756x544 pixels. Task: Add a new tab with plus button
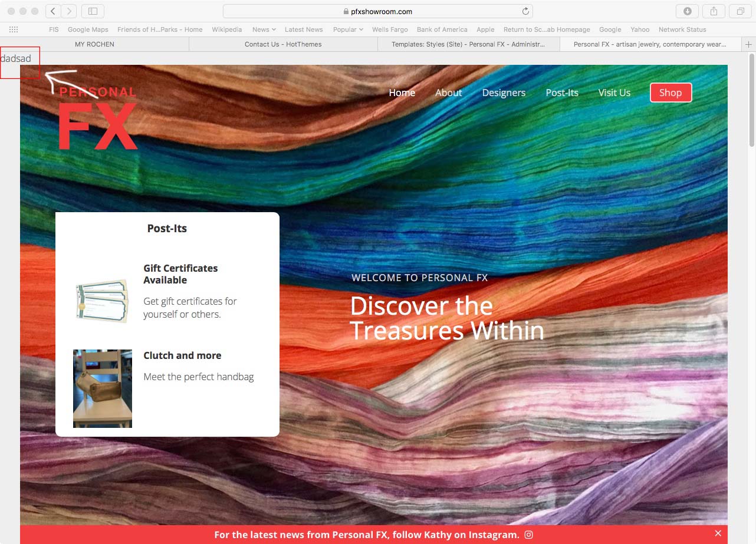749,44
